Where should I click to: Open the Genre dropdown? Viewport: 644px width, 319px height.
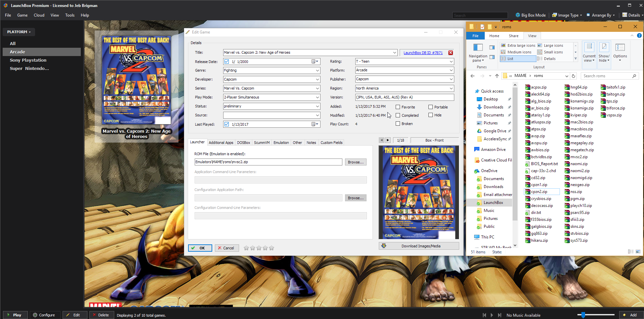point(318,70)
